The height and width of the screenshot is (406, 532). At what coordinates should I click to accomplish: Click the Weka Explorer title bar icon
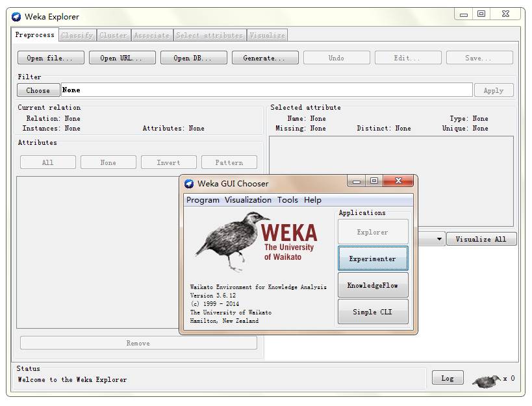[16, 17]
